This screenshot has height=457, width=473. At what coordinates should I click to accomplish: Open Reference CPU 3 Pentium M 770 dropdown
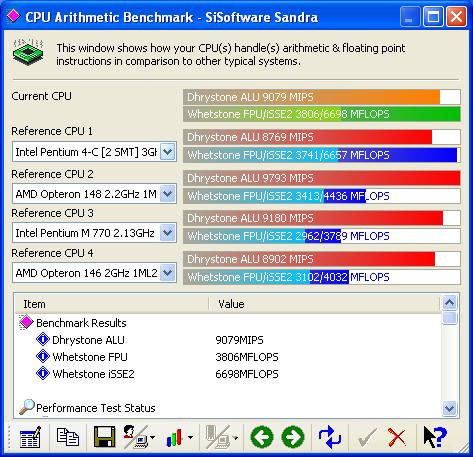(94, 233)
